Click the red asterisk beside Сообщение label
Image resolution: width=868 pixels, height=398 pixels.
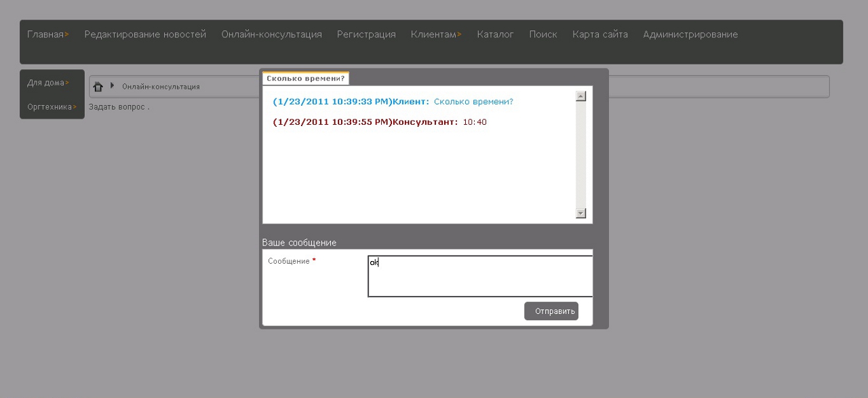[x=313, y=259]
